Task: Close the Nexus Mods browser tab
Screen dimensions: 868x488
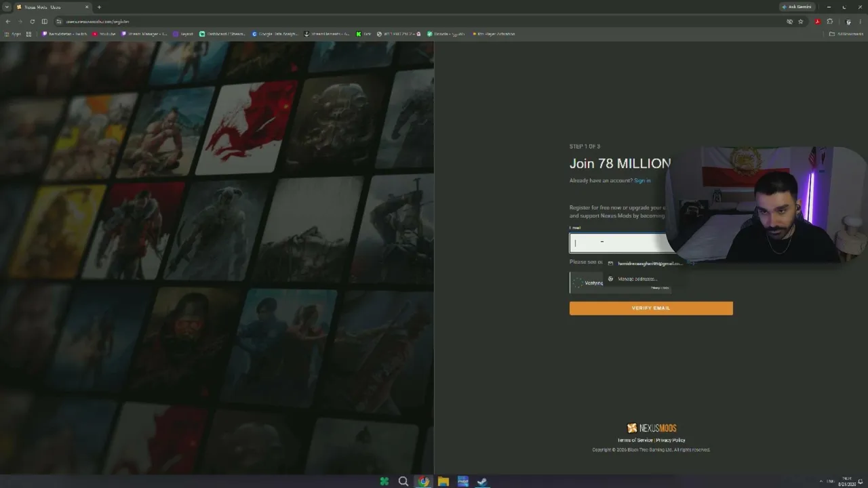Action: pos(87,7)
